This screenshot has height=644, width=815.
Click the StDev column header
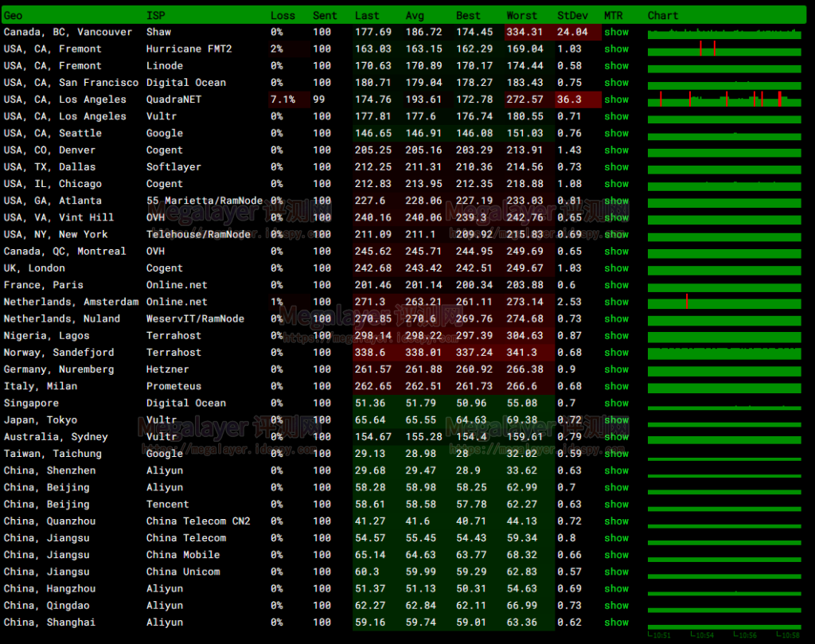pos(572,16)
